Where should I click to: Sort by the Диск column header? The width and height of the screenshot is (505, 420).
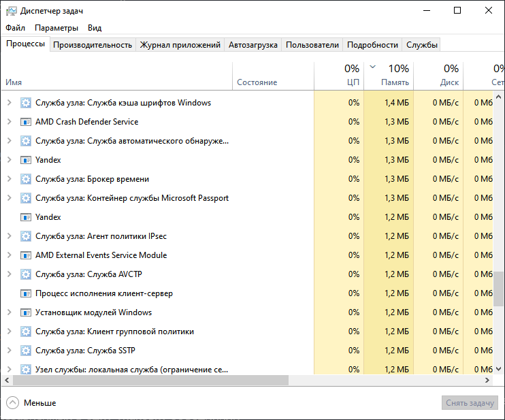pyautogui.click(x=438, y=76)
